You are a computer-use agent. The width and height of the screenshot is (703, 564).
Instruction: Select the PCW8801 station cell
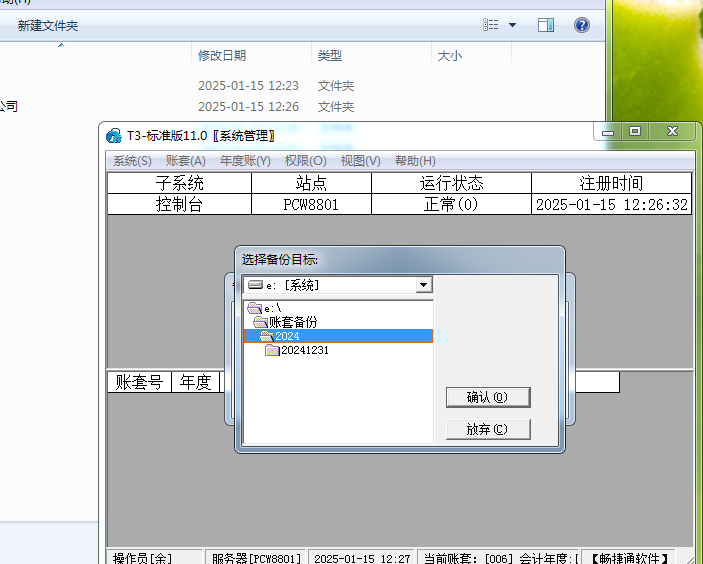click(312, 204)
